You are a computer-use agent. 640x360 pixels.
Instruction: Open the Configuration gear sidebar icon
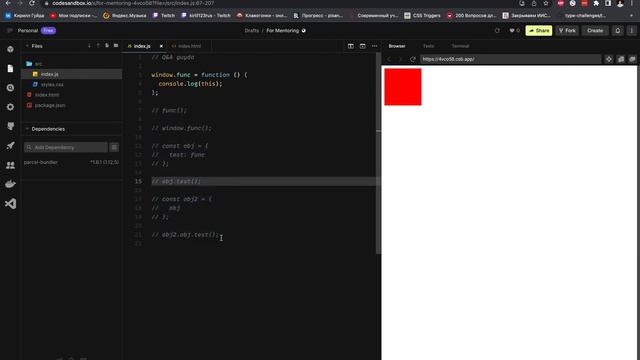[10, 107]
